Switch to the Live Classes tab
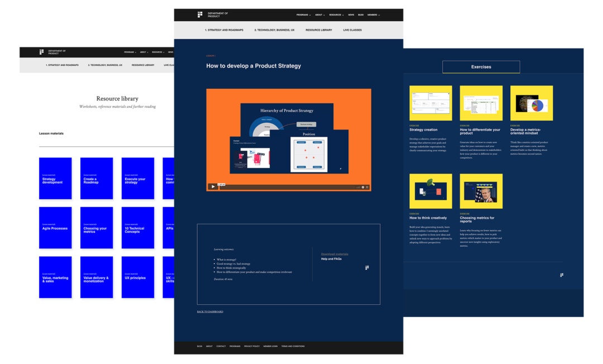This screenshot has width=603, height=364. [x=352, y=30]
